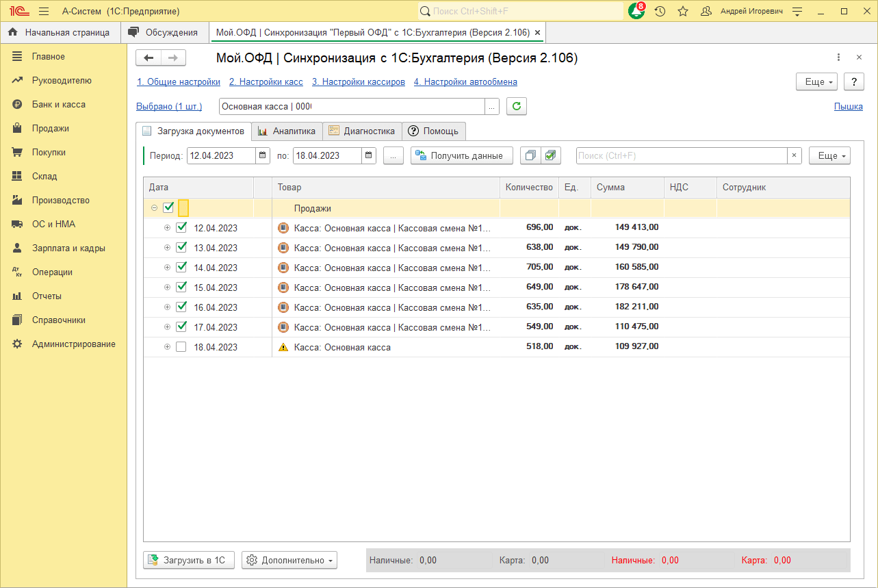The image size is (878, 588).
Task: Open the Дополнительно dropdown
Action: (x=289, y=560)
